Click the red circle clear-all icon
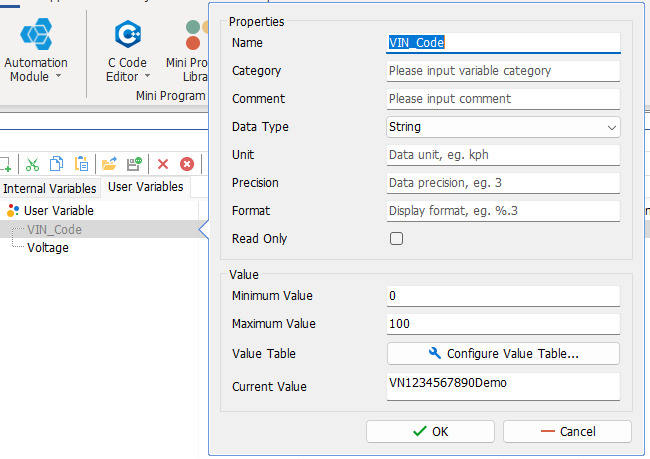Screen dimensions: 650x459 point(186,164)
